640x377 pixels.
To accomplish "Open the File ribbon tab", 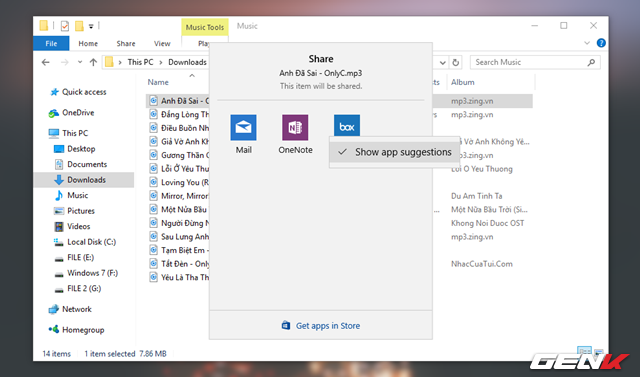I will tap(51, 44).
